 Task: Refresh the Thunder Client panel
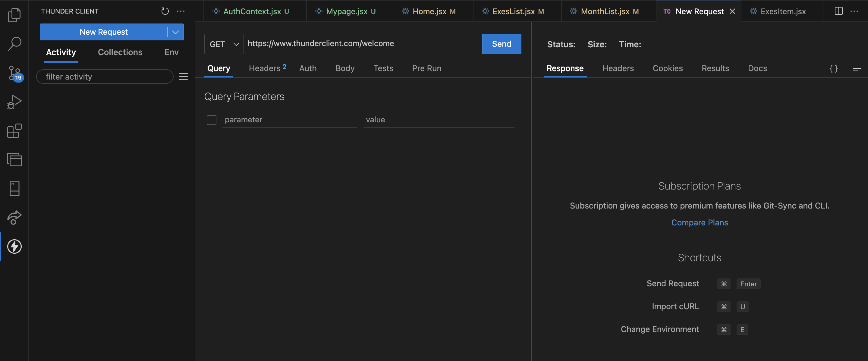coord(165,11)
